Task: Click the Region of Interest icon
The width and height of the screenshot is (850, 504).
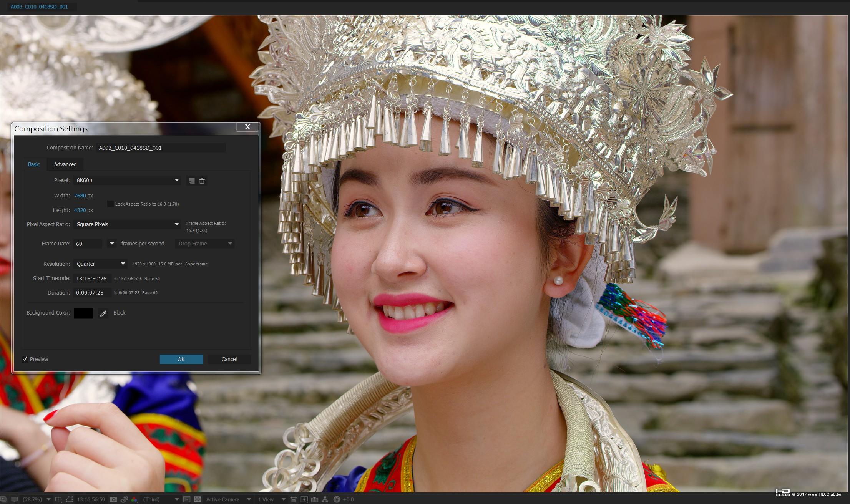Action: tap(187, 499)
